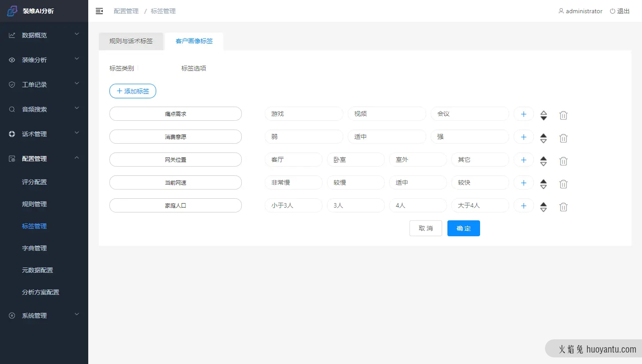The image size is (642, 364).
Task: Reorder 网关位置 row with sort arrows
Action: click(x=544, y=161)
